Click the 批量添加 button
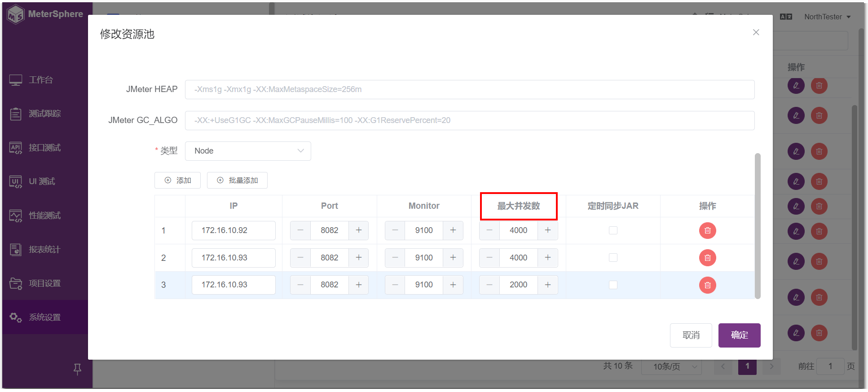The height and width of the screenshot is (392, 868). 237,180
